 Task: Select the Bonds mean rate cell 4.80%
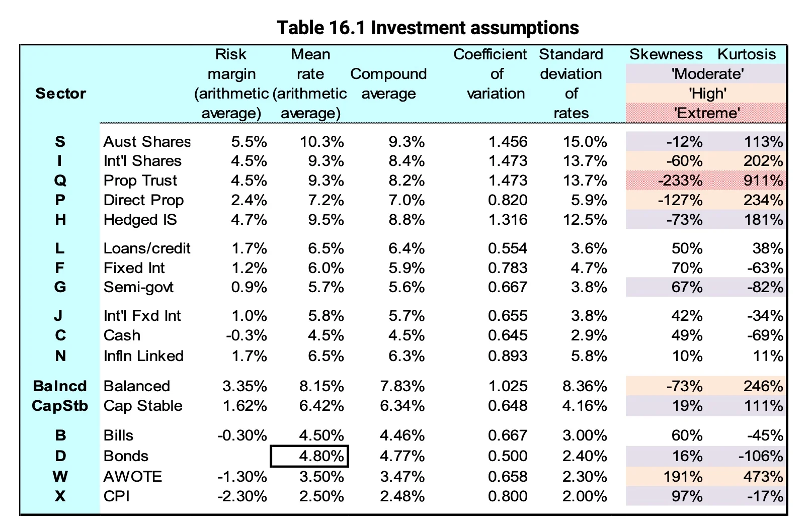click(x=309, y=456)
